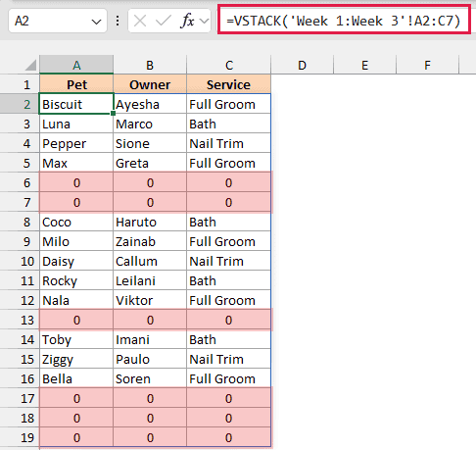476x450 pixels.
Task: Open the formula bar options (three dots)
Action: [x=118, y=22]
